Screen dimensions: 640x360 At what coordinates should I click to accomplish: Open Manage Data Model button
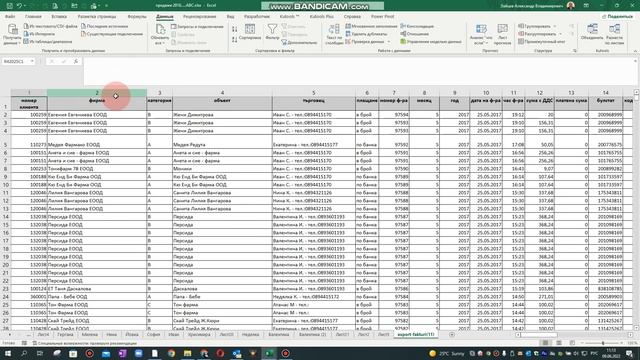tap(431, 41)
